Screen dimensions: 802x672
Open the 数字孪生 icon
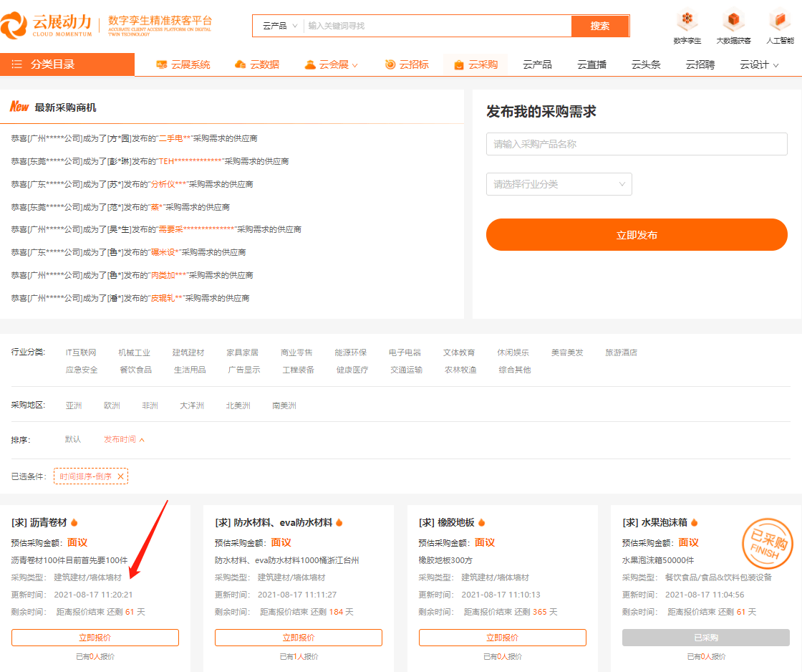click(x=687, y=19)
